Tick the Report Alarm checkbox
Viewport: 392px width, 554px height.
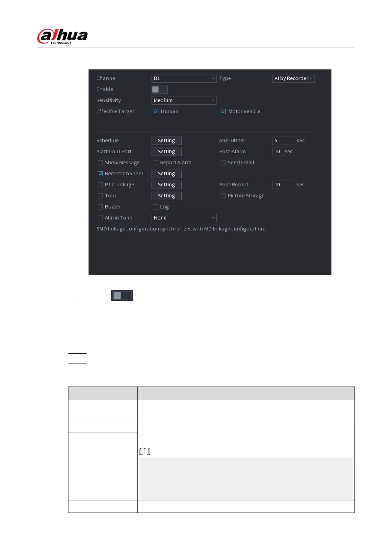[155, 163]
